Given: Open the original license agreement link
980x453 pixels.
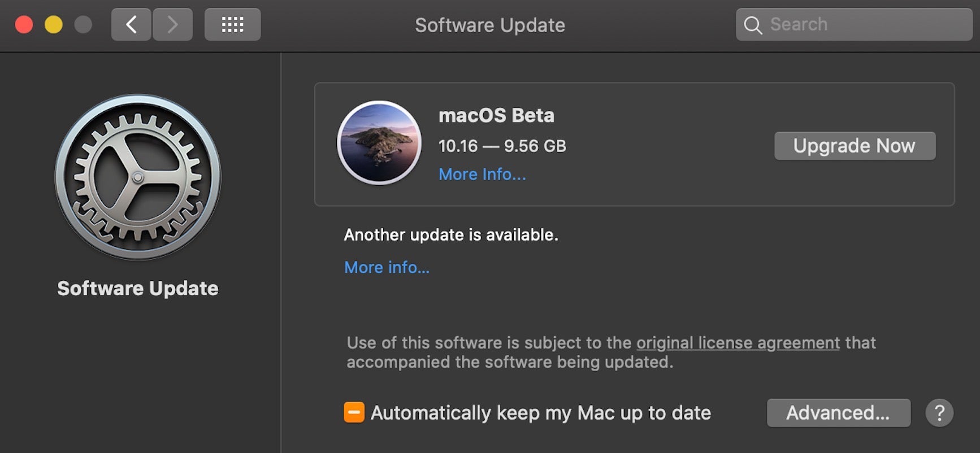Looking at the screenshot, I should point(738,343).
